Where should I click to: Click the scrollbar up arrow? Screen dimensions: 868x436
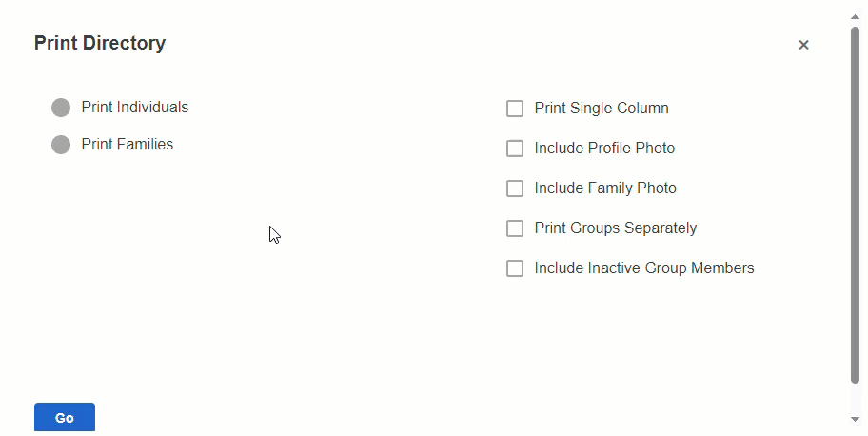pos(856,16)
